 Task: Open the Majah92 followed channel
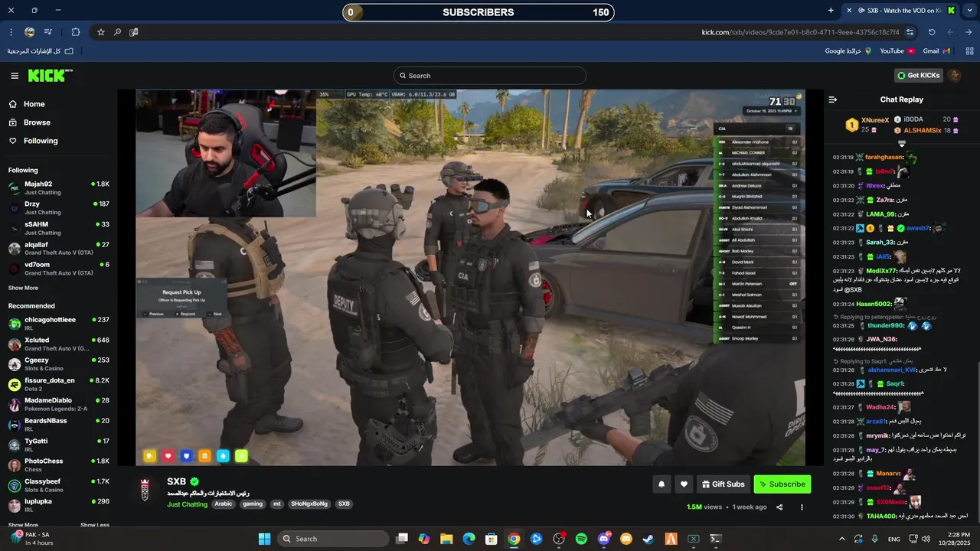point(59,187)
